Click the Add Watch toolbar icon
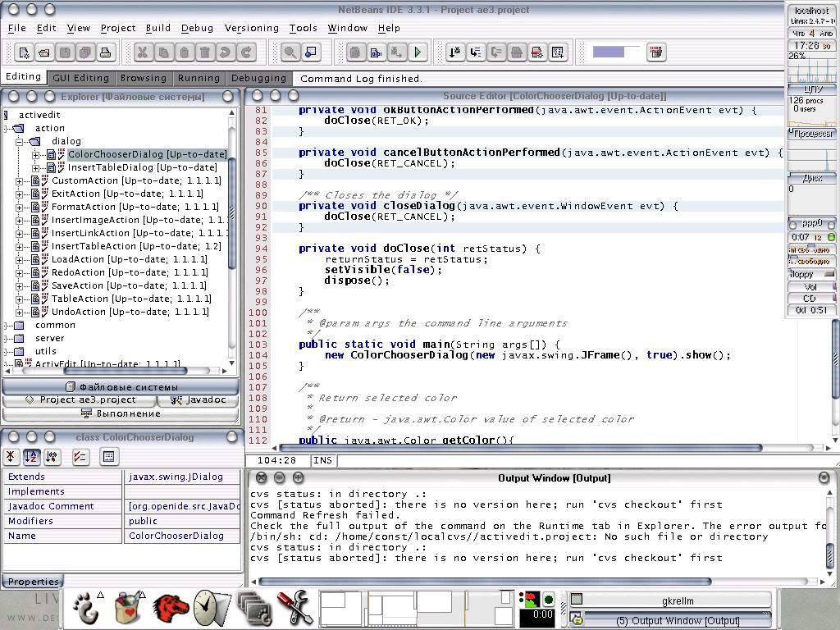This screenshot has height=630, width=840. [x=558, y=52]
